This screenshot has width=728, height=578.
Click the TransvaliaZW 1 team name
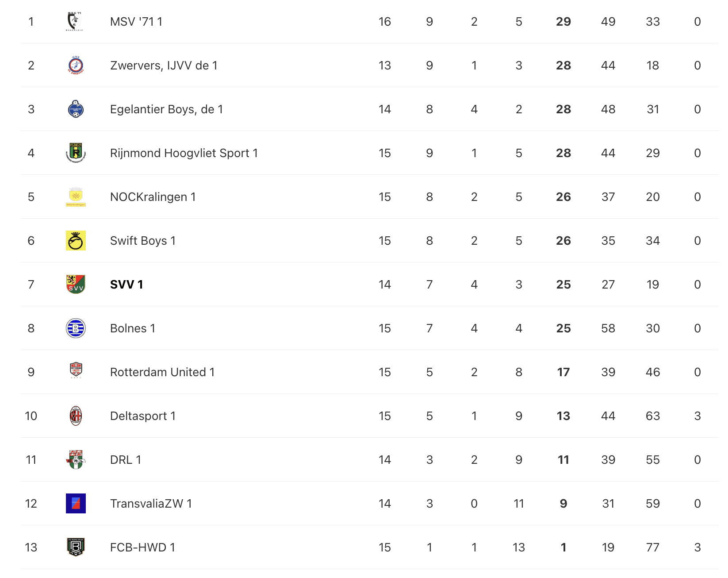coord(151,504)
